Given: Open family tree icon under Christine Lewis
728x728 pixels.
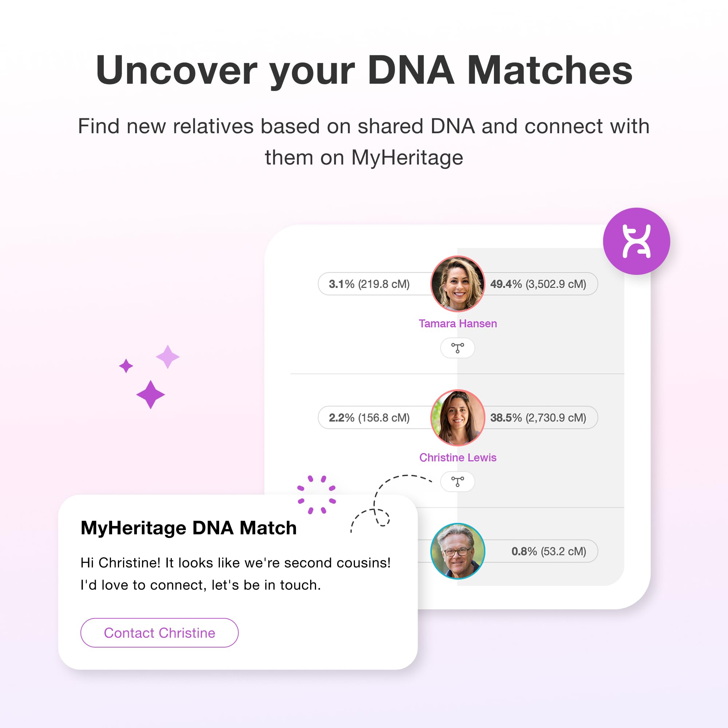Looking at the screenshot, I should point(458,481).
